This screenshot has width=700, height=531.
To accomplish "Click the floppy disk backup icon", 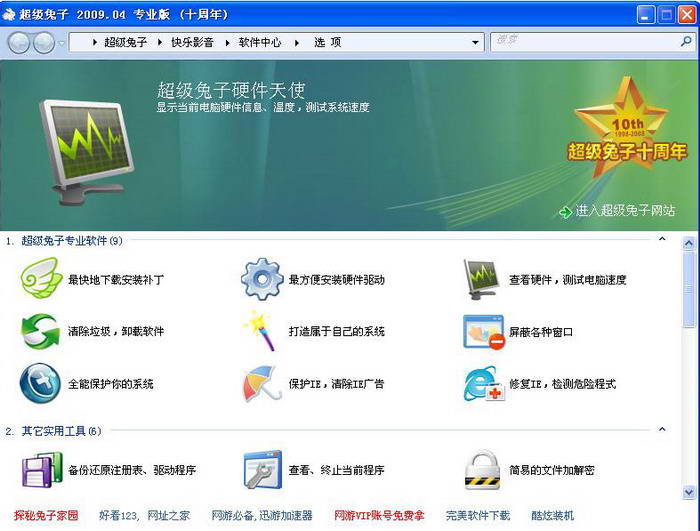I will 42,470.
